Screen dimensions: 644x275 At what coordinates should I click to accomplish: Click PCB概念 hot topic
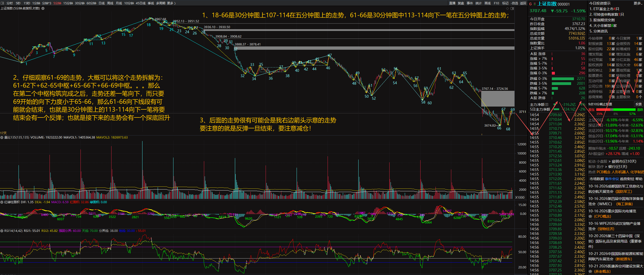603,172
